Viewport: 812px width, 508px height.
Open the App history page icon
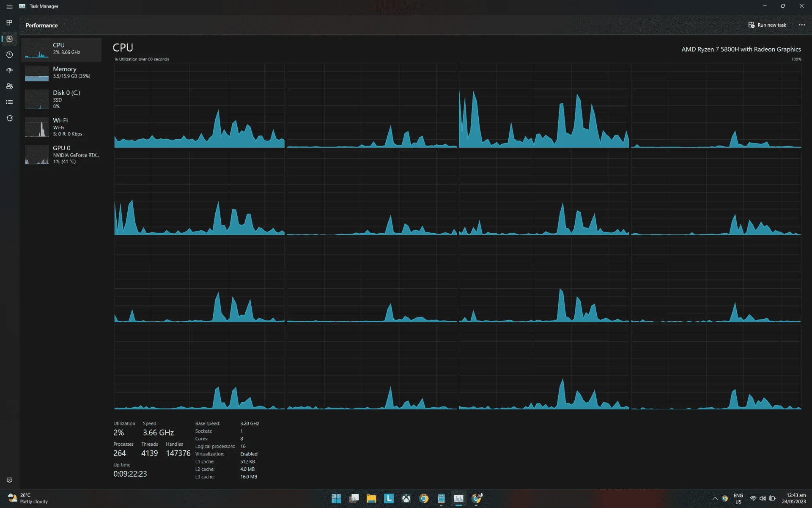coord(9,55)
